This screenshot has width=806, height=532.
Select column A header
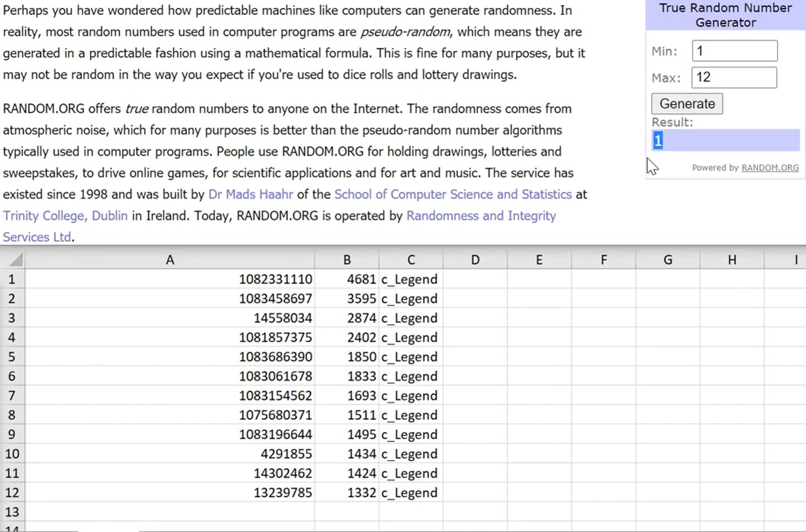170,260
